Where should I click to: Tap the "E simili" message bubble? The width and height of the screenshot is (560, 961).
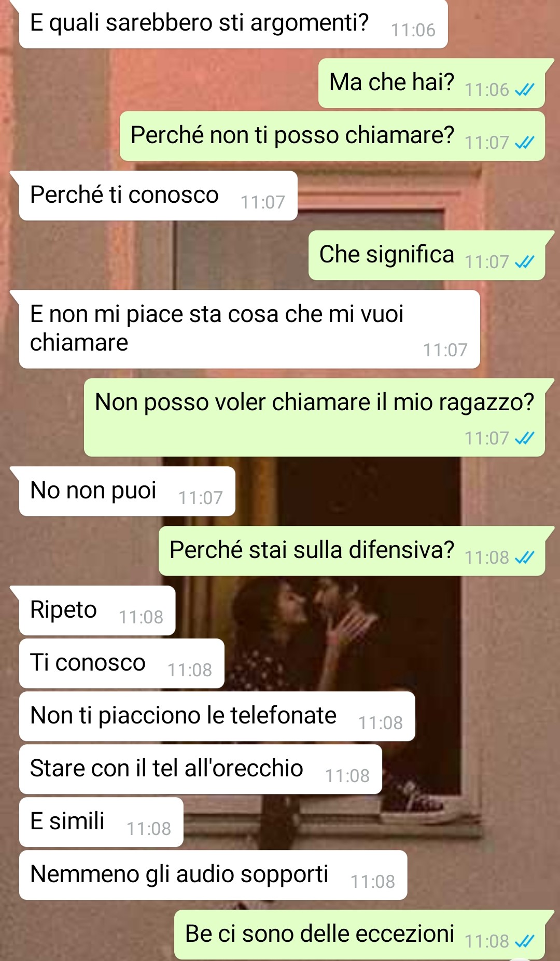click(x=101, y=822)
